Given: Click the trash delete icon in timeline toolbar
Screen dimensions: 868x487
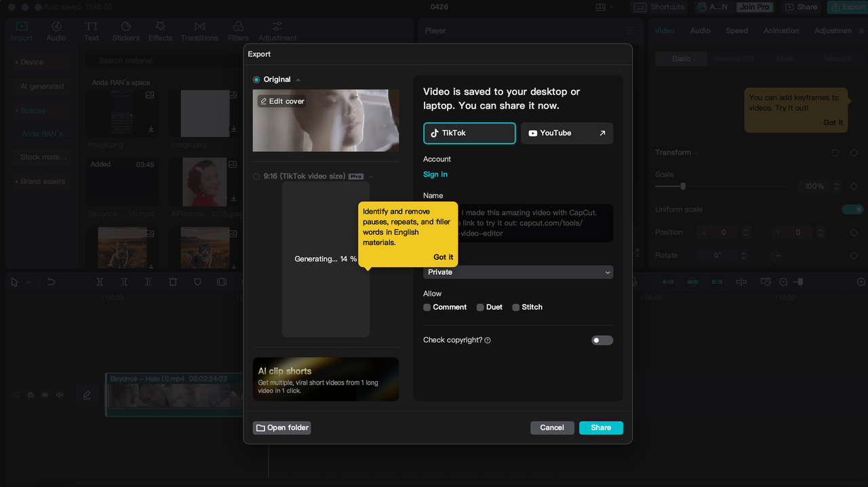Looking at the screenshot, I should 173,282.
